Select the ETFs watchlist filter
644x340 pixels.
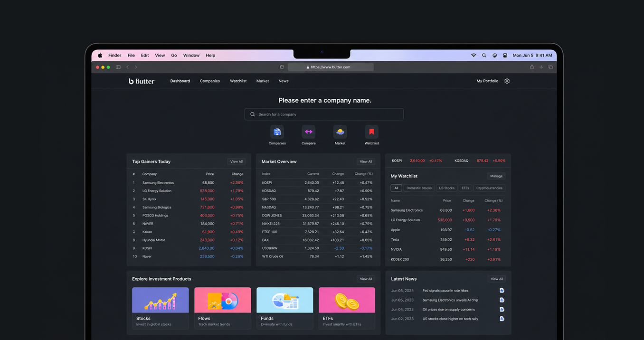coord(465,188)
